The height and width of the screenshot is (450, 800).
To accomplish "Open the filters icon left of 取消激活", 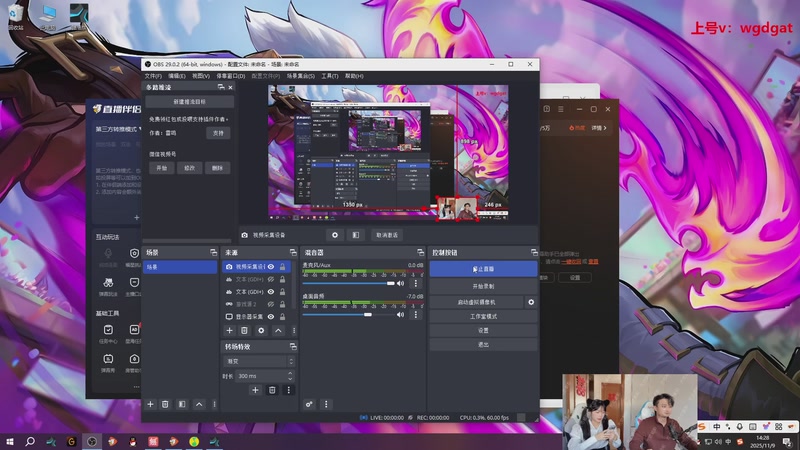I will click(356, 235).
